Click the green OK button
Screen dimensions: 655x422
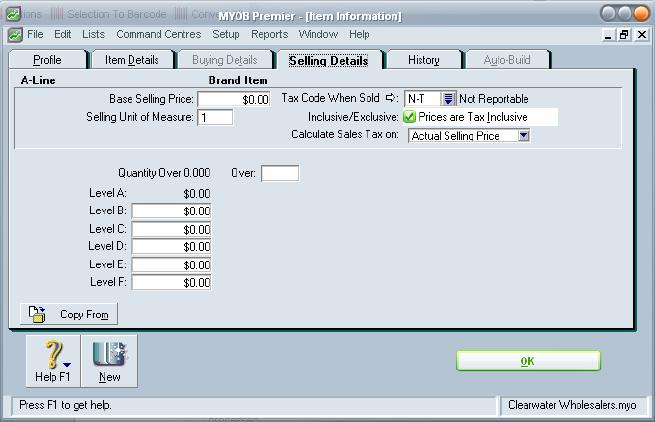[x=528, y=361]
